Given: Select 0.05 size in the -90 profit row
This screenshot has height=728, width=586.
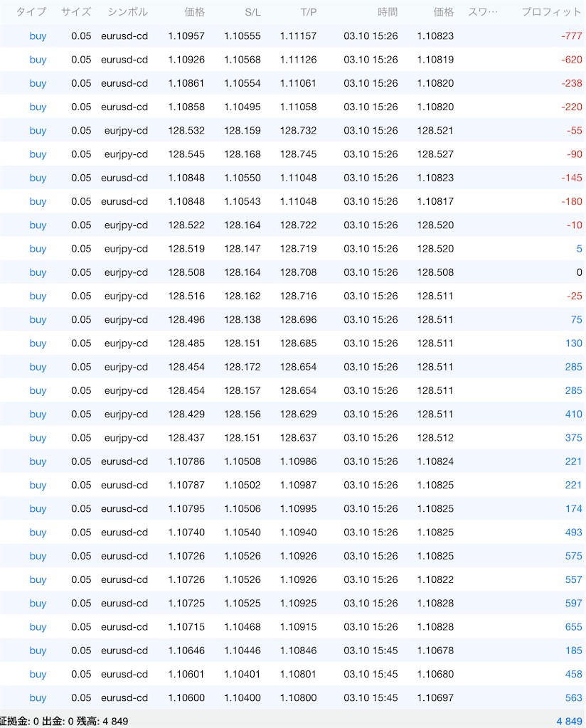Looking at the screenshot, I should pos(81,154).
